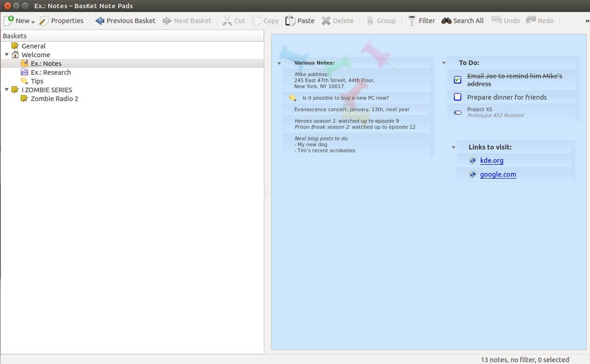
Task: Check the Prepare dinner for friends box
Action: point(458,97)
